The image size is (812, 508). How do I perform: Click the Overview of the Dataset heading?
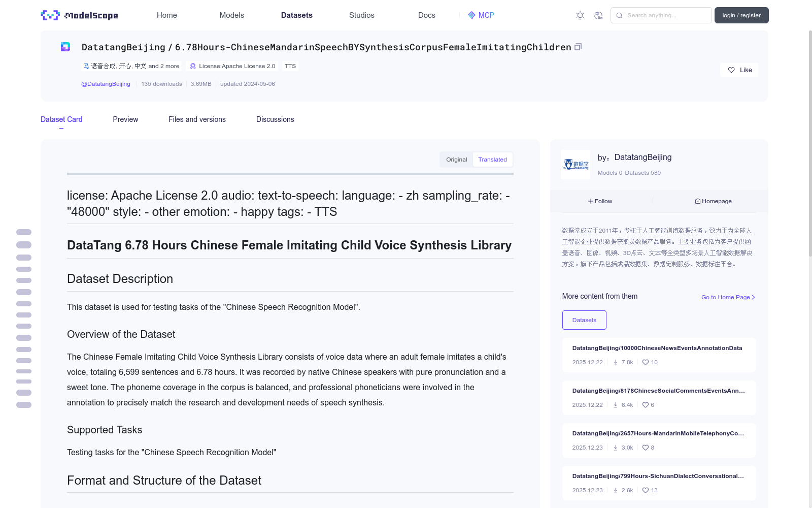point(121,334)
